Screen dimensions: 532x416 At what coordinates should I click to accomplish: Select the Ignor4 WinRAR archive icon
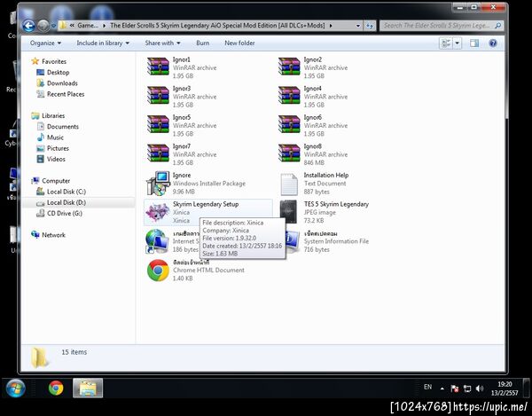pos(289,95)
